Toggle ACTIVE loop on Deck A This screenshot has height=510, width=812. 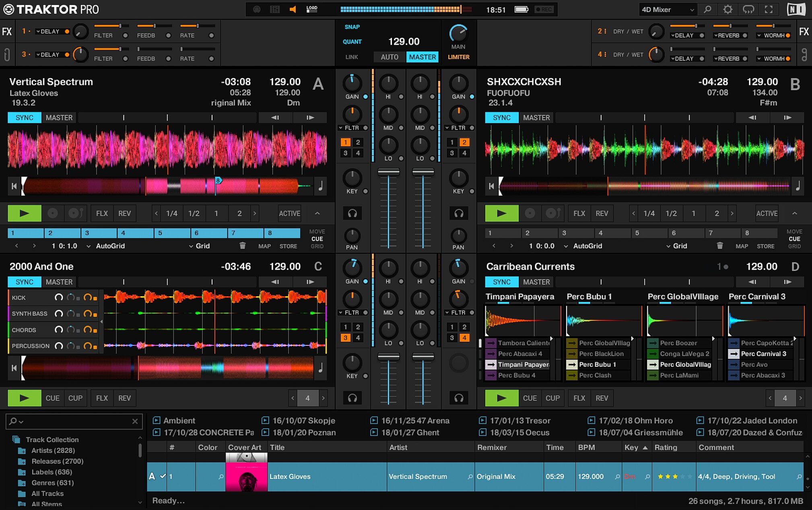(290, 213)
